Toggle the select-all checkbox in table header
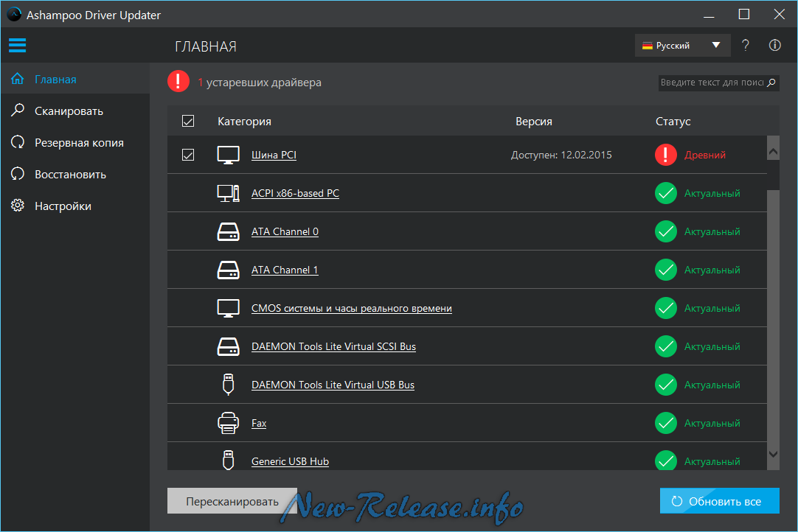The width and height of the screenshot is (798, 532). click(x=188, y=121)
